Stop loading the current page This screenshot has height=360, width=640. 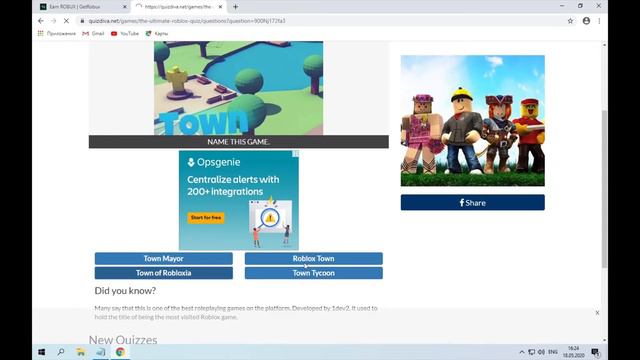point(67,21)
